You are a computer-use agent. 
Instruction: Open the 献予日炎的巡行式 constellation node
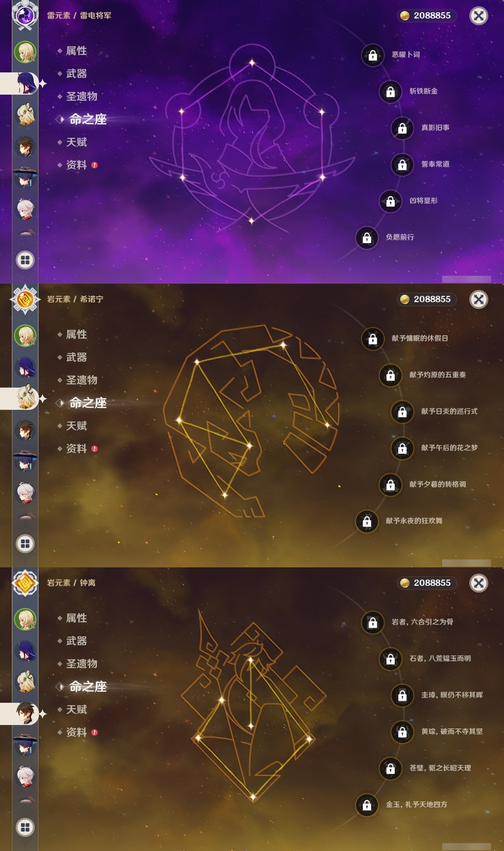click(402, 412)
